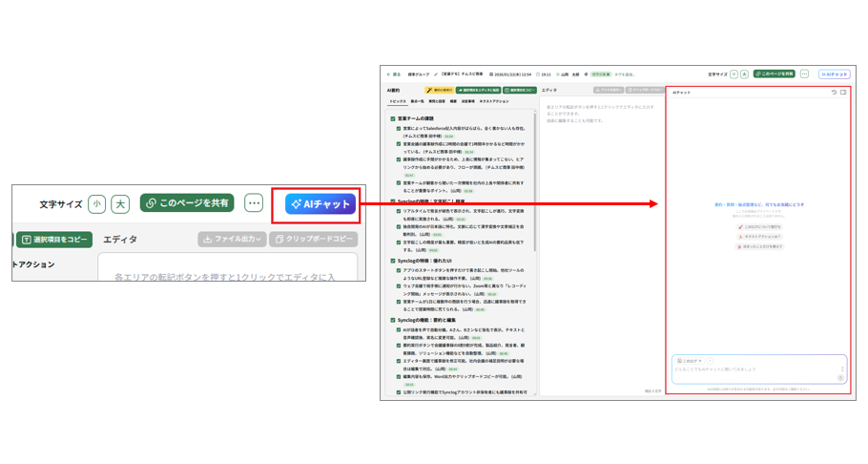Toggle checkbox for アプリのスタートボタン item
The width and height of the screenshot is (868, 464).
(x=398, y=270)
